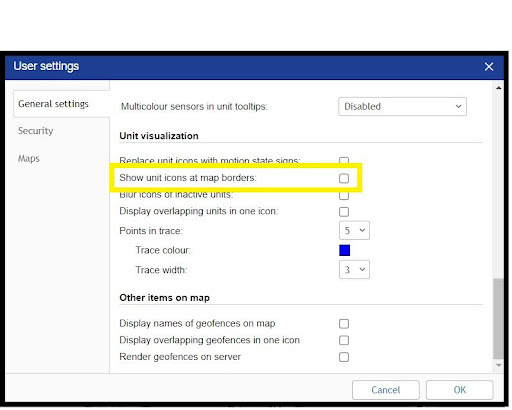The width and height of the screenshot is (512, 410).
Task: Confirm settings with OK button
Action: coord(460,390)
